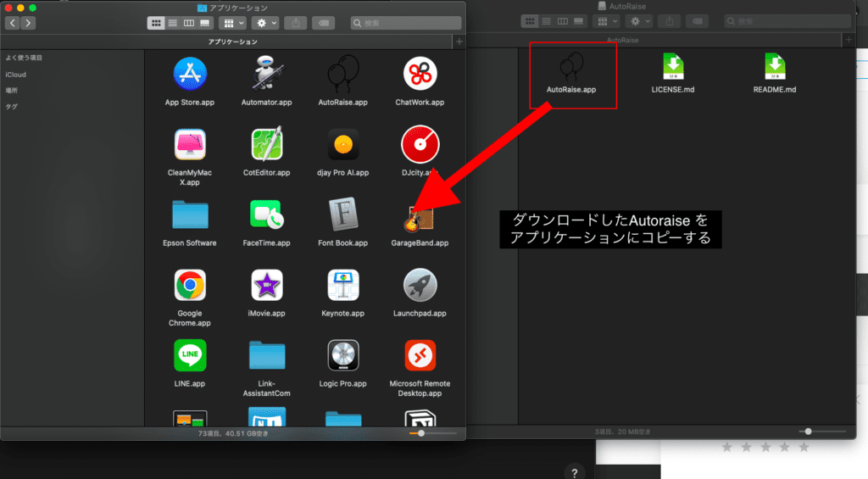
Task: Switch Applications window to gallery view
Action: (205, 23)
